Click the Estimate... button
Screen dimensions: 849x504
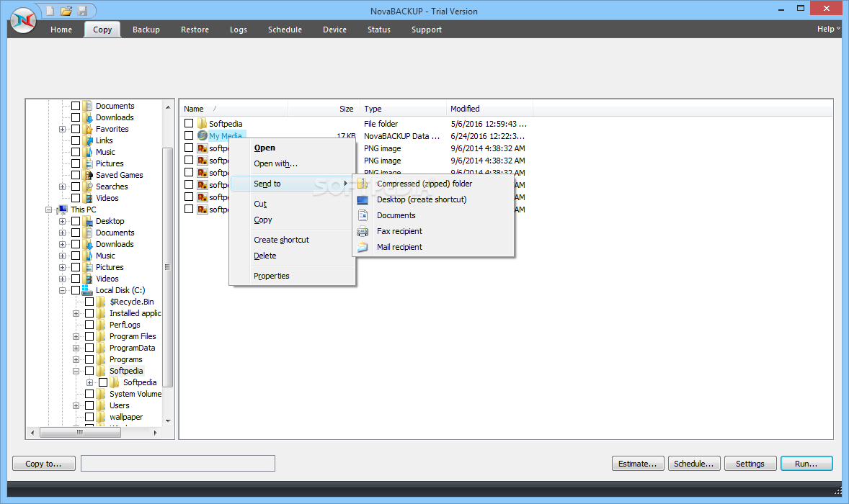(x=638, y=464)
